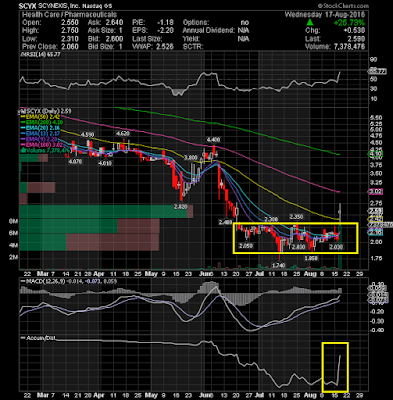
Task: Click the green up-arrow change indicator
Action: [310, 23]
